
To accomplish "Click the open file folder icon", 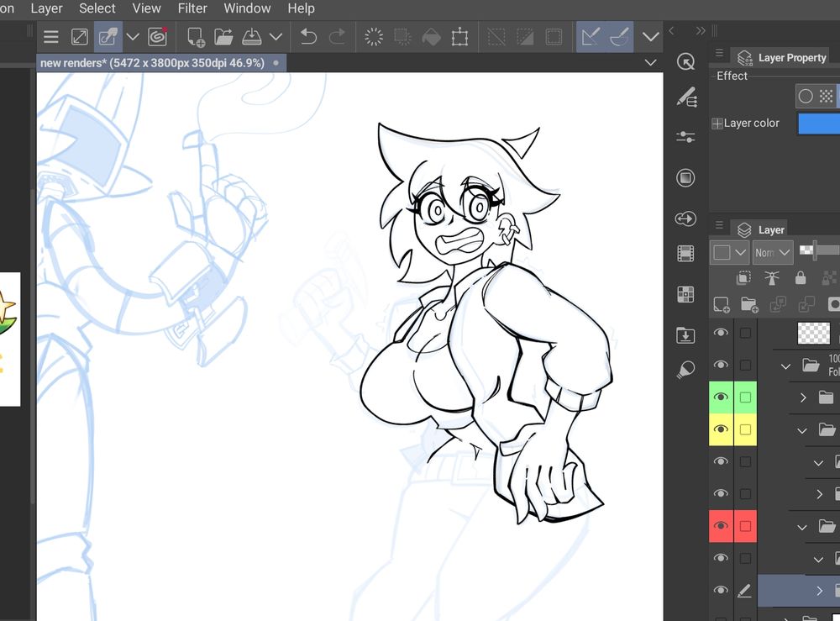I will 223,37.
